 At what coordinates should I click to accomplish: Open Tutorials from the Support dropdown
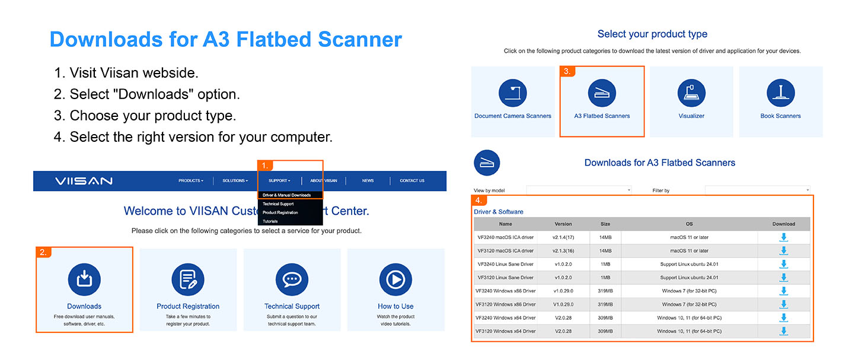pos(270,221)
